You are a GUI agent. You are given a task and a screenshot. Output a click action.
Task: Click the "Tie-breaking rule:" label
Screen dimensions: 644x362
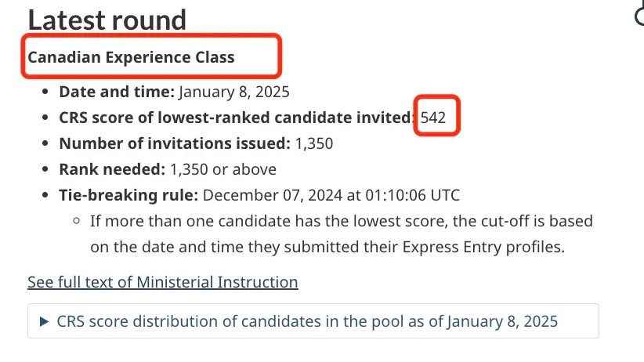pyautogui.click(x=130, y=195)
